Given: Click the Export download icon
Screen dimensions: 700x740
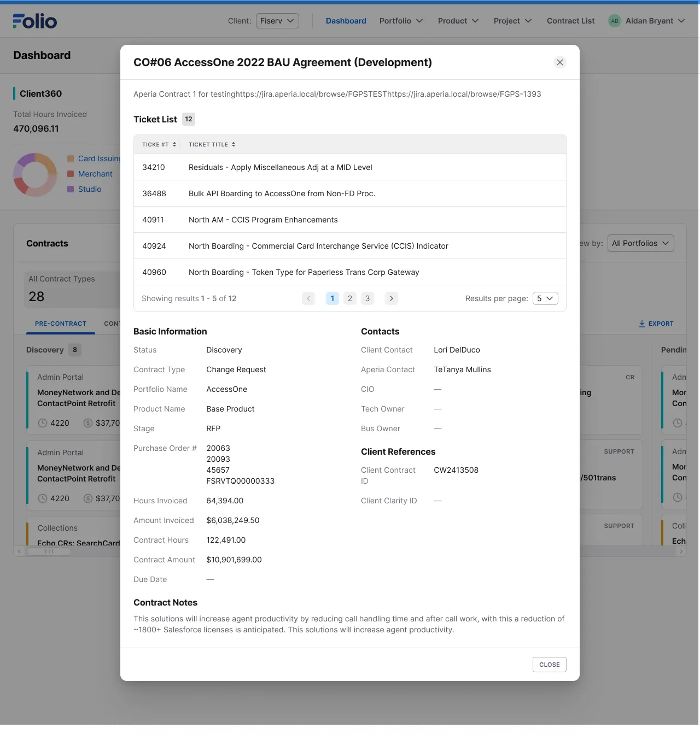Looking at the screenshot, I should point(642,324).
